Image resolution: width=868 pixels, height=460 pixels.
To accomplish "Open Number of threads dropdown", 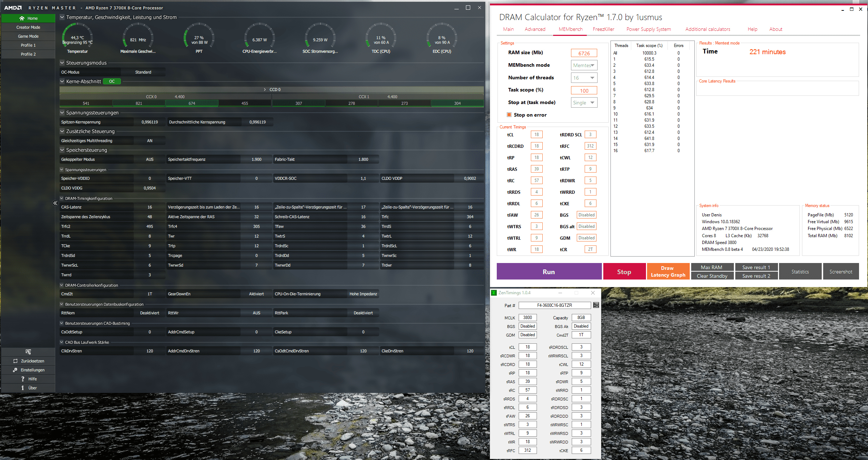I will point(584,78).
